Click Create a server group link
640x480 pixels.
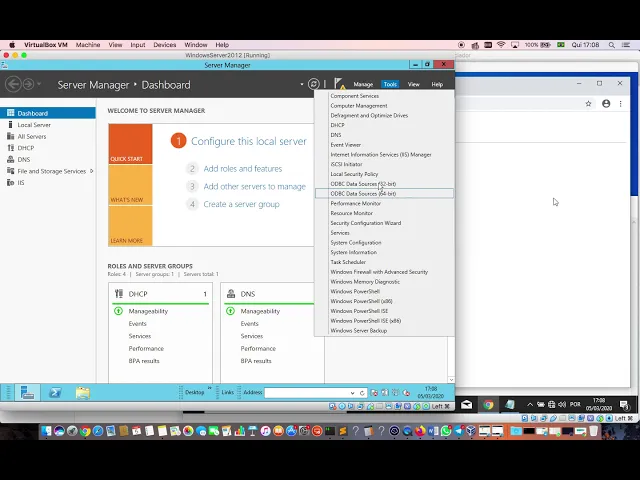coord(241,204)
